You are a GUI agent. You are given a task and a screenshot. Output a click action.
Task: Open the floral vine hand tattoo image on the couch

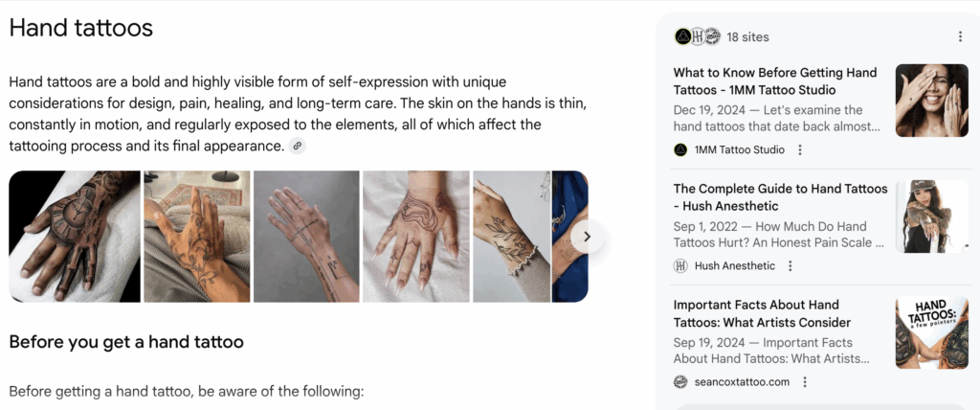[197, 237]
